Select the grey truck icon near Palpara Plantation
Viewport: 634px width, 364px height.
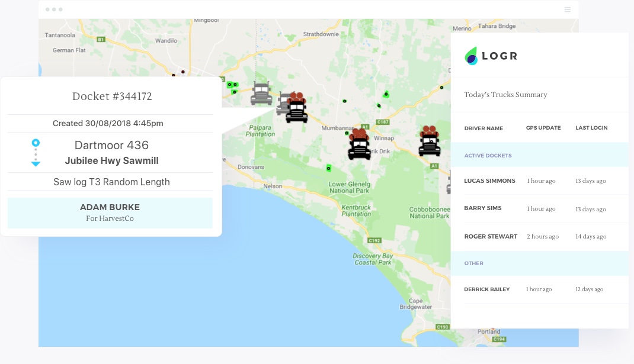(x=261, y=94)
